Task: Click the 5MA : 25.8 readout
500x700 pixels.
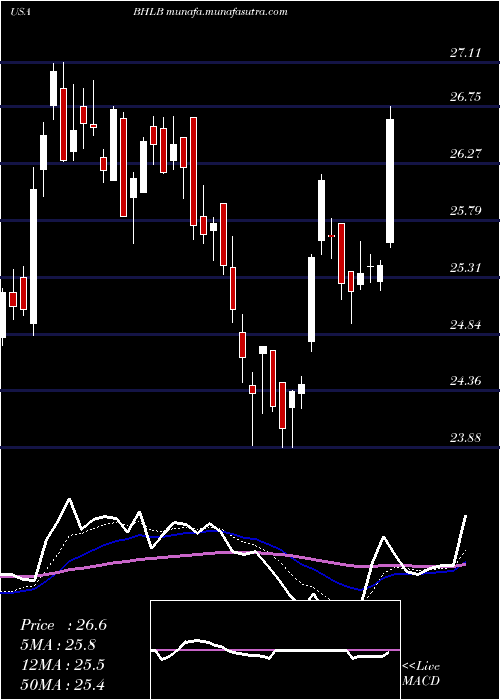Action: pyautogui.click(x=58, y=645)
